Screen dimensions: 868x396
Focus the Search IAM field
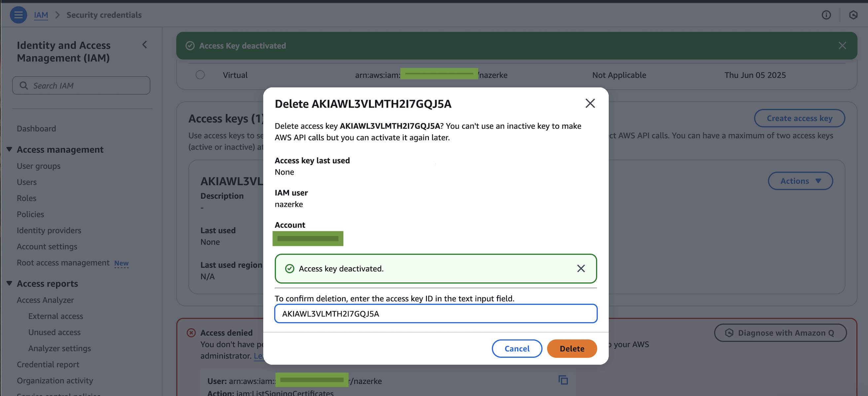point(81,85)
